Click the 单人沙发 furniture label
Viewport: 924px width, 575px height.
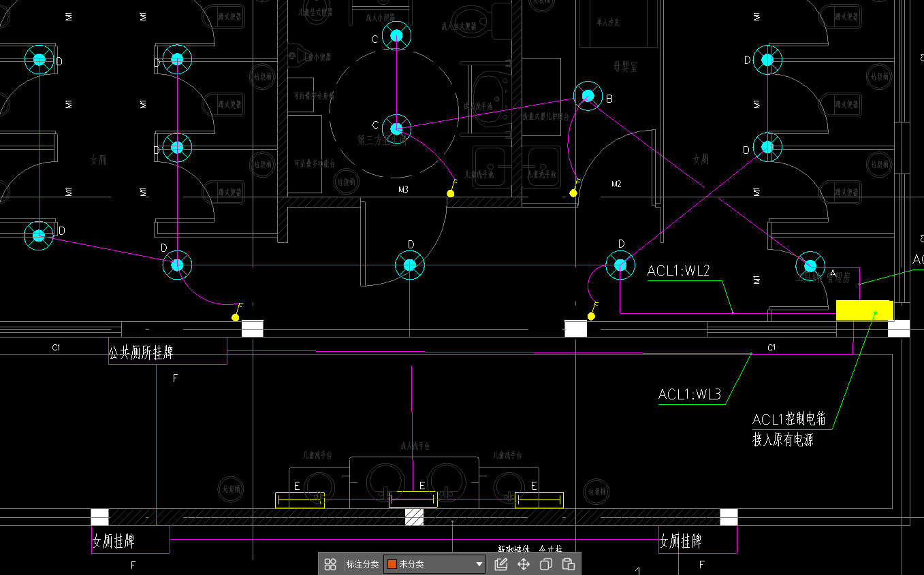click(x=608, y=22)
